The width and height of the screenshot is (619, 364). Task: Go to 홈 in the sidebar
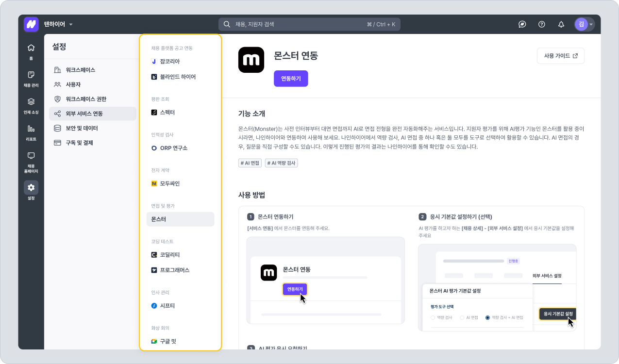31,51
